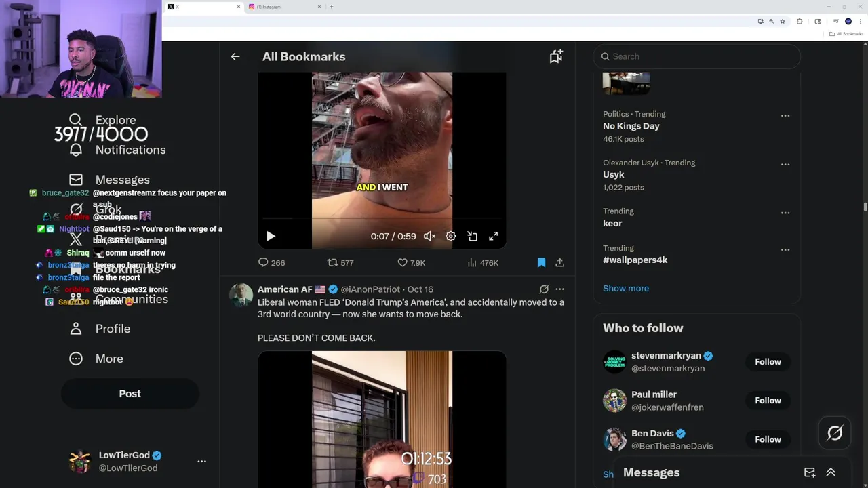Open Chrome extensions puzzle icon
The image size is (868, 488).
800,21
